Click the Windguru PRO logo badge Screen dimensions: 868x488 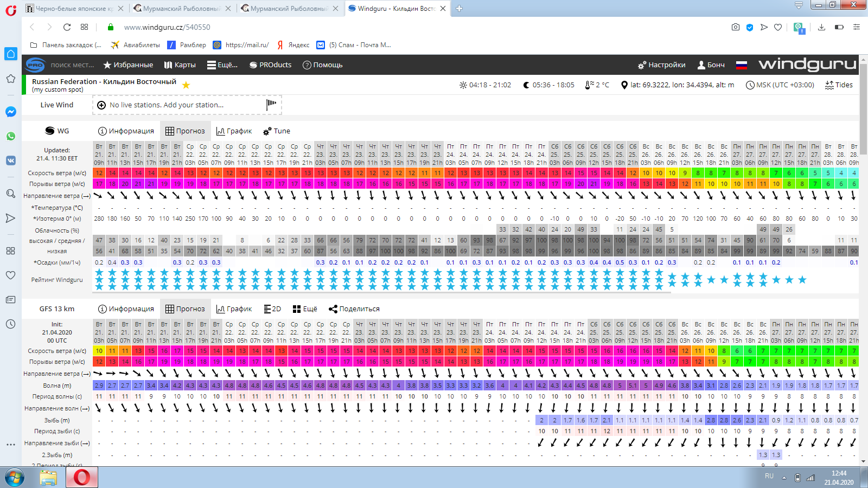36,65
